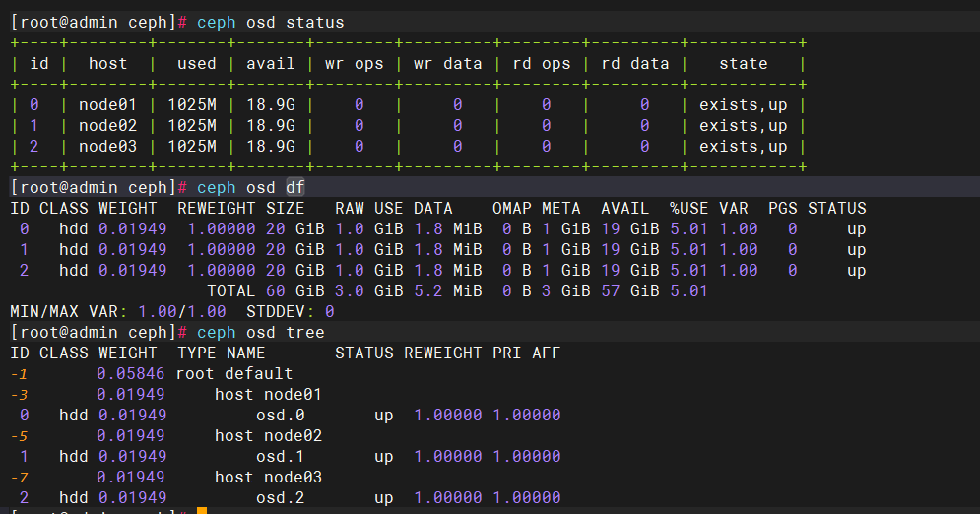Click the 'rd ops' column header
Screen dimensions: 980x514
click(x=542, y=64)
